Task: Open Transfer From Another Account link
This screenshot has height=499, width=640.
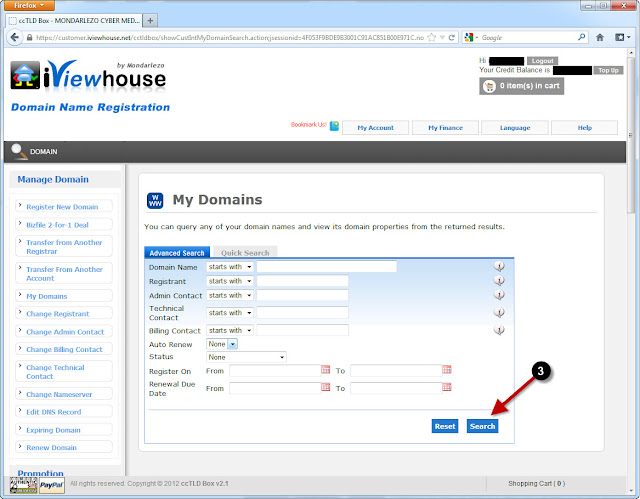Action: [64, 274]
